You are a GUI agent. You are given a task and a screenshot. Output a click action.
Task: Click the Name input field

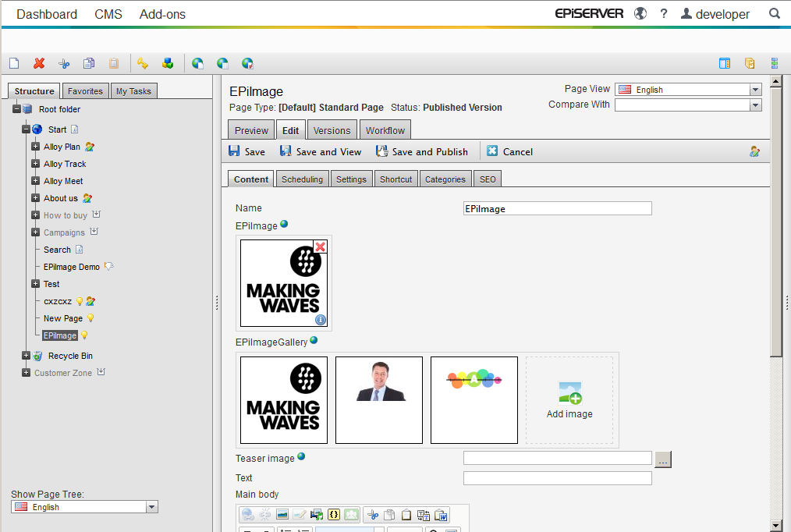[557, 208]
